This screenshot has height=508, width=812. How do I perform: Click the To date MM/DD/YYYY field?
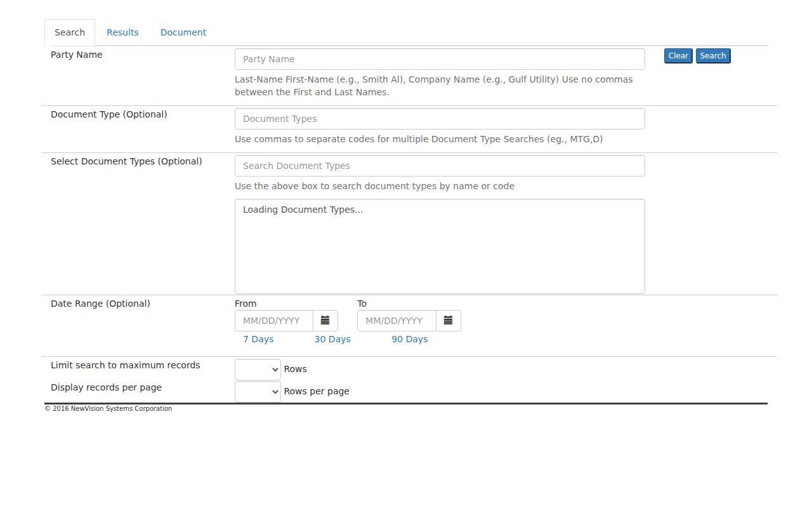(x=397, y=321)
